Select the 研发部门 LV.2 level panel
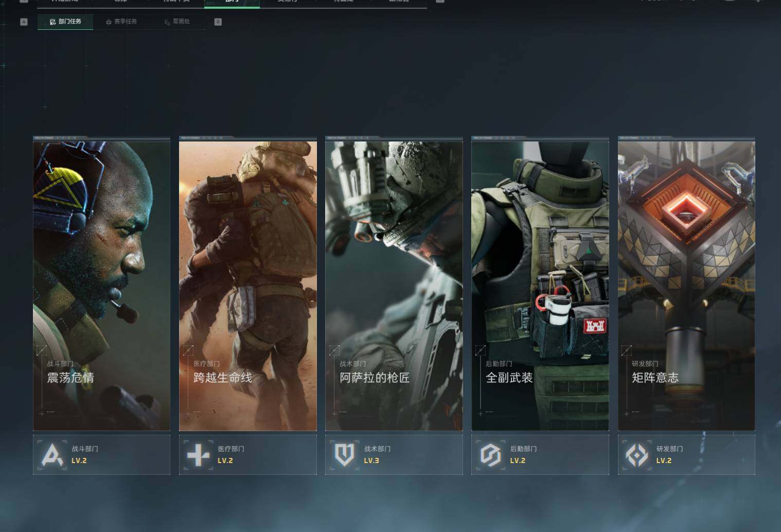 pyautogui.click(x=686, y=455)
